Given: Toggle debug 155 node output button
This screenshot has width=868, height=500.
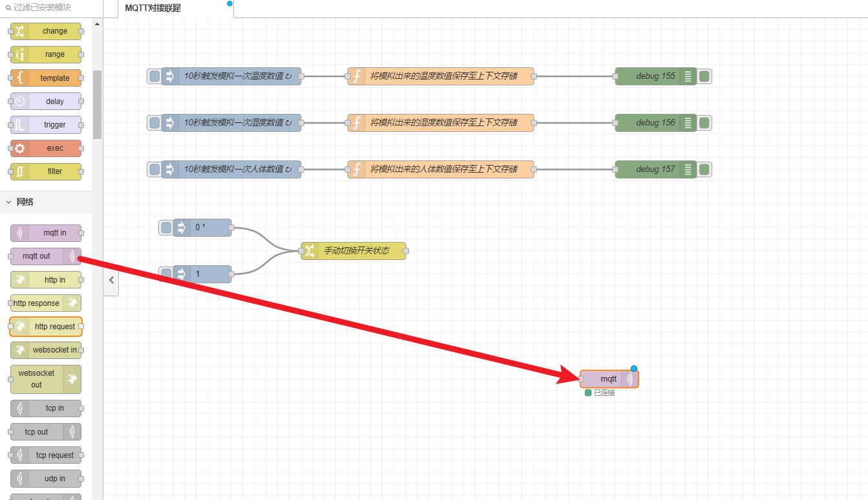Looking at the screenshot, I should [704, 76].
